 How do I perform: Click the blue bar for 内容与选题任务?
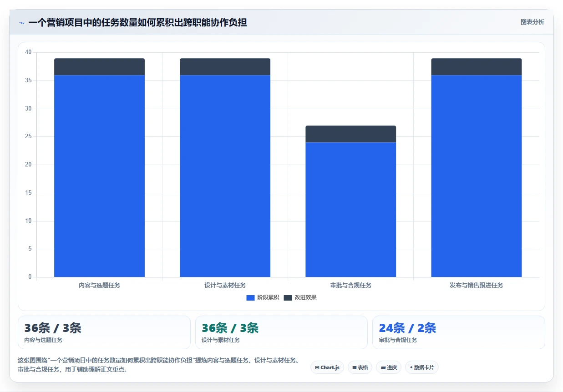99,176
